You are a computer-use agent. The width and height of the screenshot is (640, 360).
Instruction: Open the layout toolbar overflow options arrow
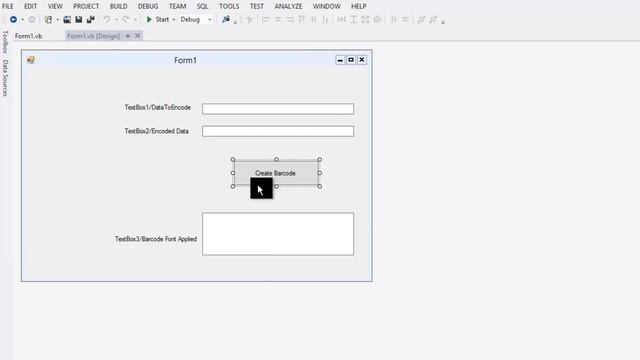[x=443, y=21]
